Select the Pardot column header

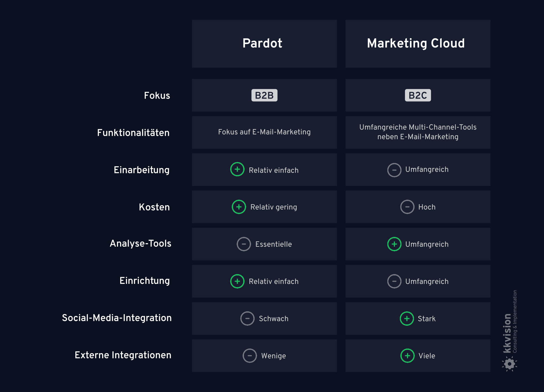[264, 44]
